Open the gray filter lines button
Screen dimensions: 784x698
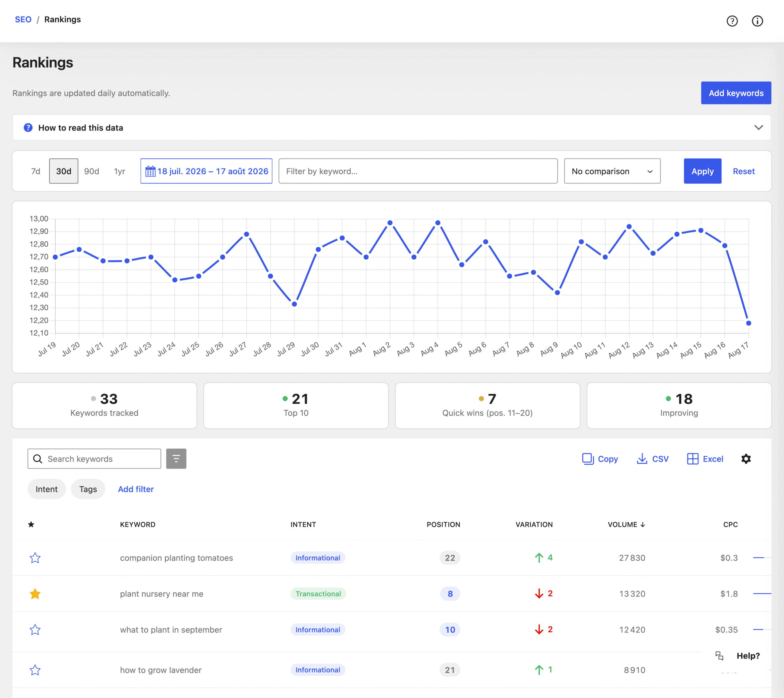pyautogui.click(x=176, y=459)
